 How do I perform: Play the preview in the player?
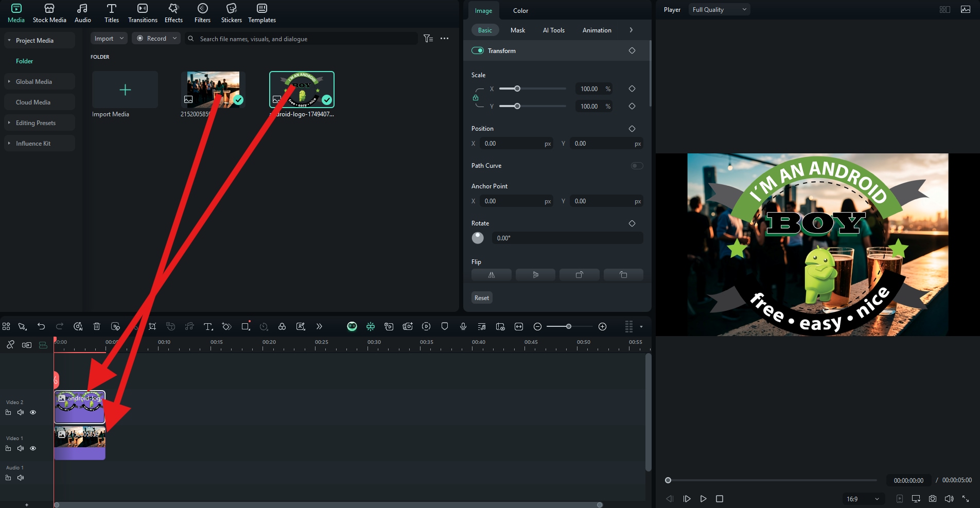pyautogui.click(x=703, y=499)
